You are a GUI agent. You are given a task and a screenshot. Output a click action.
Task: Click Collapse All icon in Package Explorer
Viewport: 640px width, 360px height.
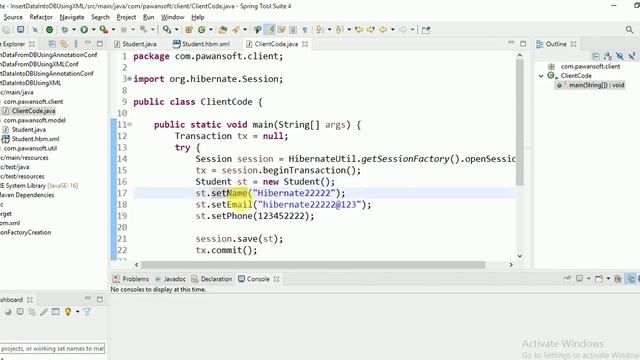coord(52,44)
